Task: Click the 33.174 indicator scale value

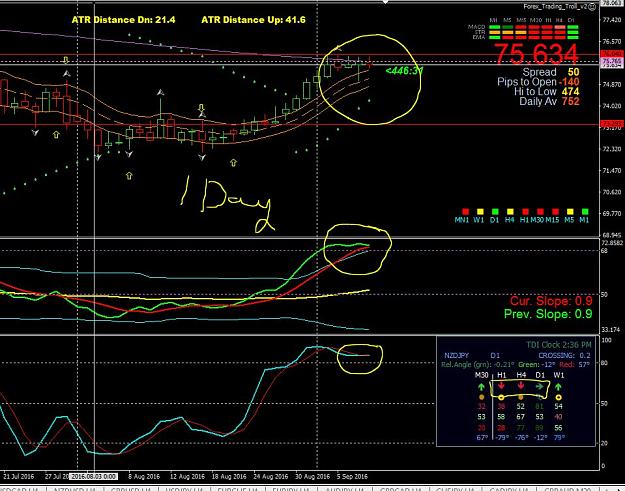Action: [x=610, y=330]
